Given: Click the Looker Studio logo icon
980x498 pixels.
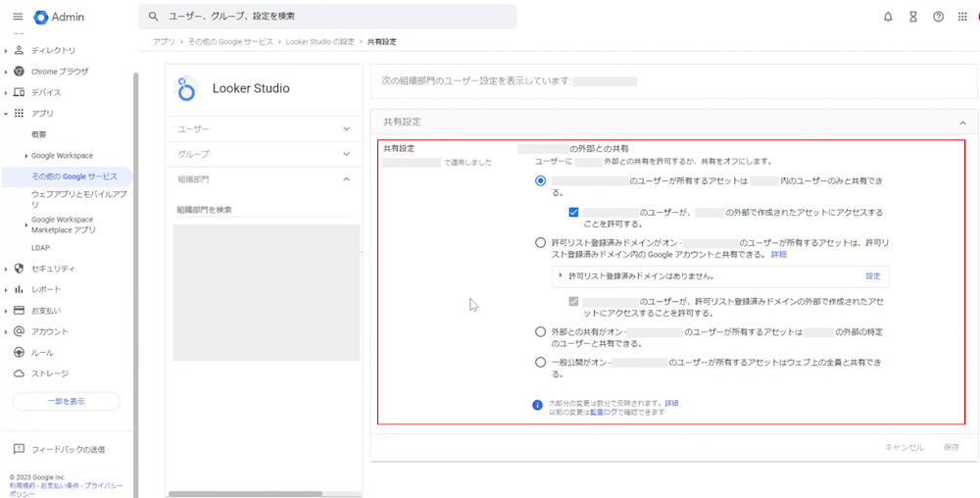Looking at the screenshot, I should (x=186, y=89).
